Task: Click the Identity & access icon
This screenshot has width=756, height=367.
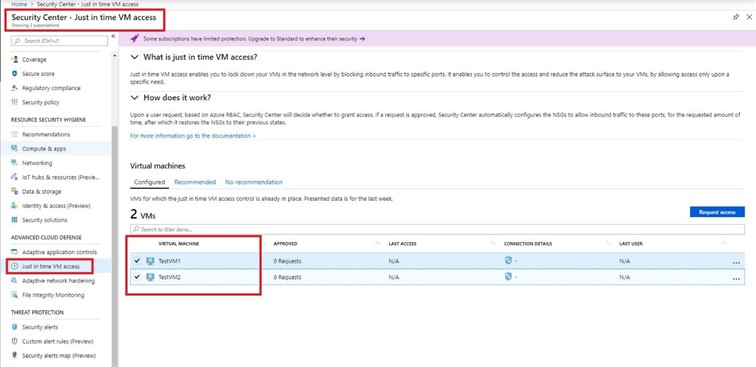Action: coord(14,205)
